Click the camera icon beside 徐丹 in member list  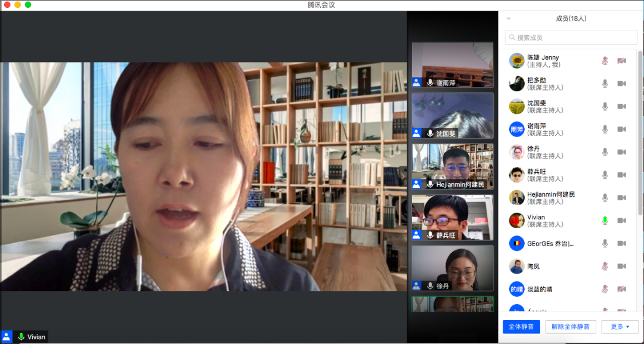[621, 152]
